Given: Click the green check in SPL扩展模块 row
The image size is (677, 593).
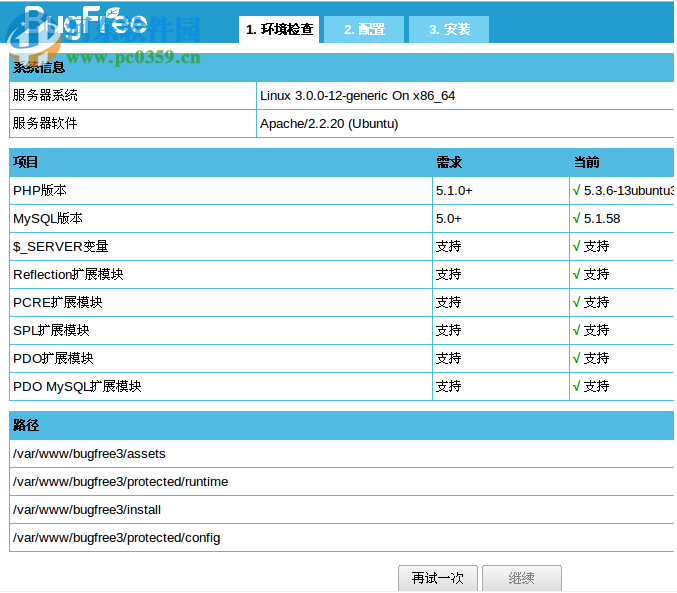Looking at the screenshot, I should pyautogui.click(x=576, y=330).
